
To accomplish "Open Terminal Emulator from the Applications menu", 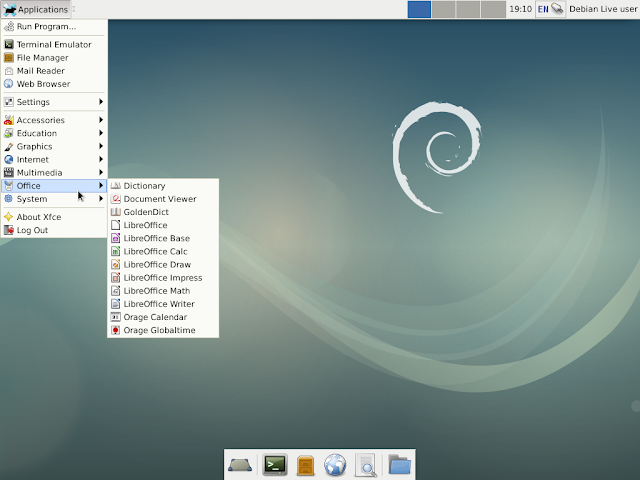I will click(54, 44).
